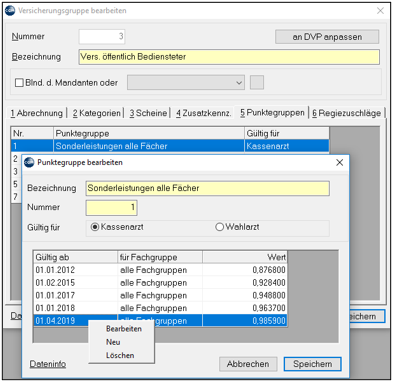This screenshot has height=382, width=393.
Task: Go to the 6 Regiezuschläge tab
Action: [x=346, y=113]
